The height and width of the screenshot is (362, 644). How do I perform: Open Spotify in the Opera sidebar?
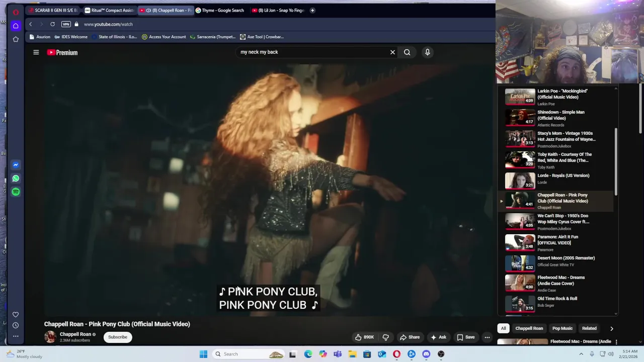pos(16,192)
